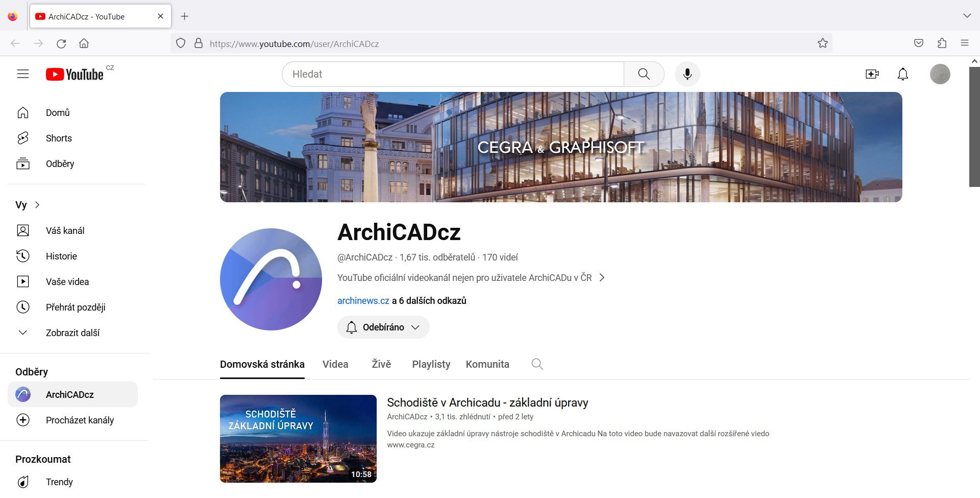
Task: Play the Schodiště základní úpravy thumbnail
Action: [298, 438]
